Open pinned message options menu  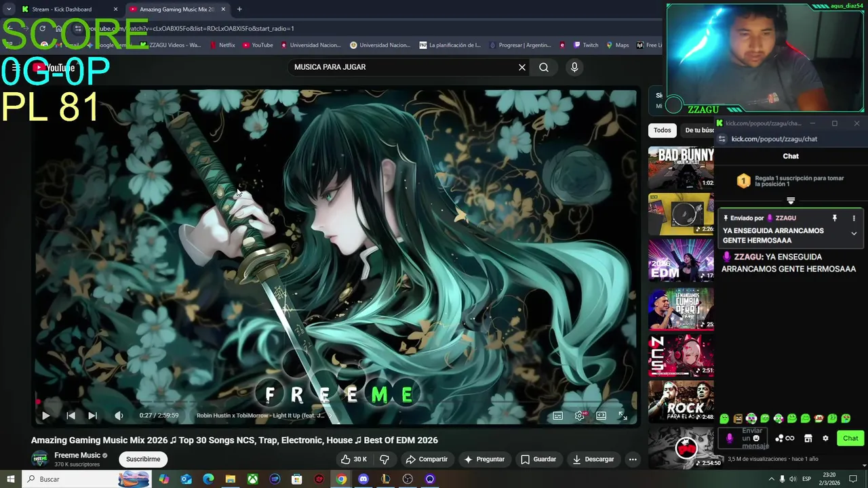[x=854, y=218]
